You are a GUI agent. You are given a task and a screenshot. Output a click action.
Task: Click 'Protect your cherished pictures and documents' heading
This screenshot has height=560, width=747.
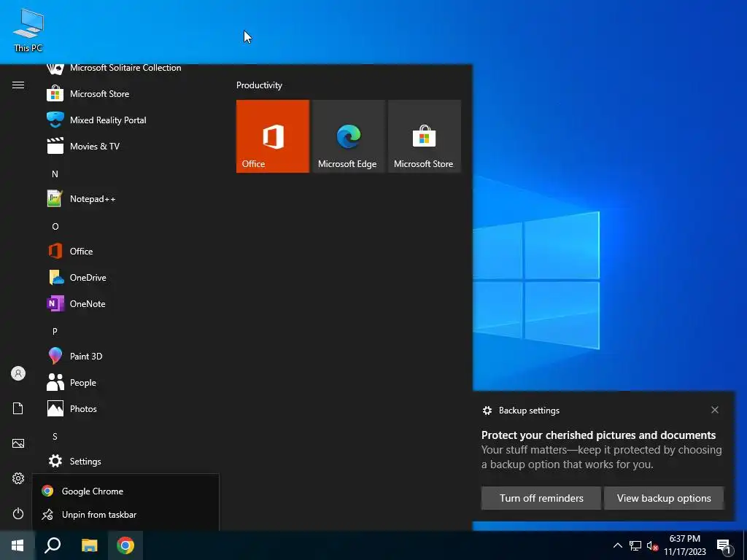[x=598, y=435]
